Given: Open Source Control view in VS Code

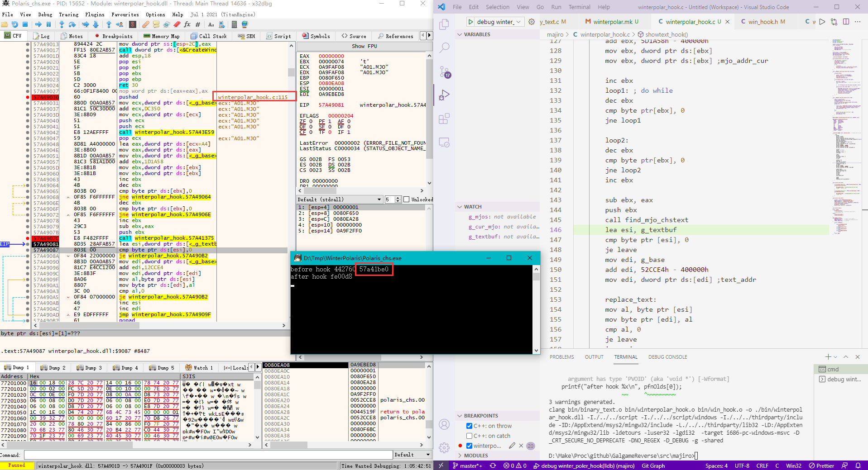Looking at the screenshot, I should [x=445, y=71].
